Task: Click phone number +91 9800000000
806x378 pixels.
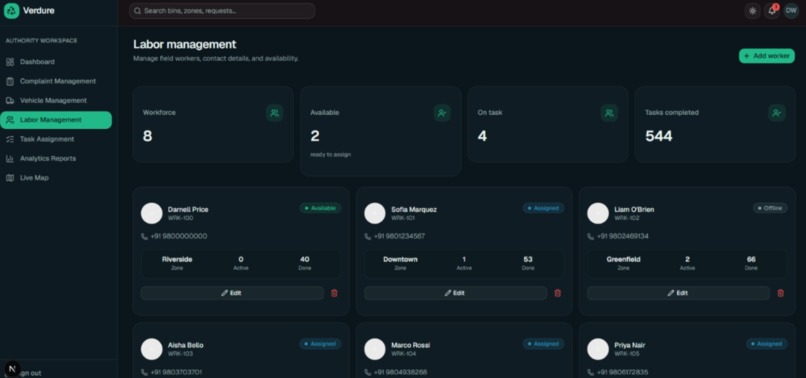Action: pyautogui.click(x=178, y=237)
